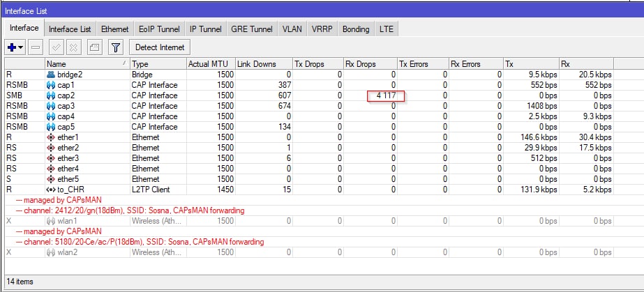Click the bridge2 Rx value 20.5 kbps
The image size is (644, 292).
594,75
